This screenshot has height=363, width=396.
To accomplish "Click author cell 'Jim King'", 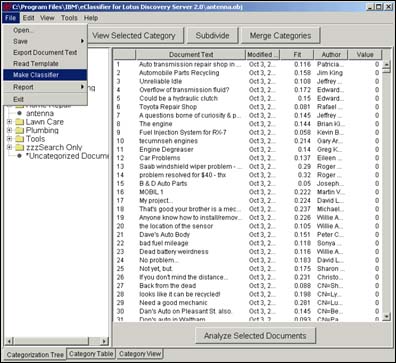I will [x=330, y=73].
